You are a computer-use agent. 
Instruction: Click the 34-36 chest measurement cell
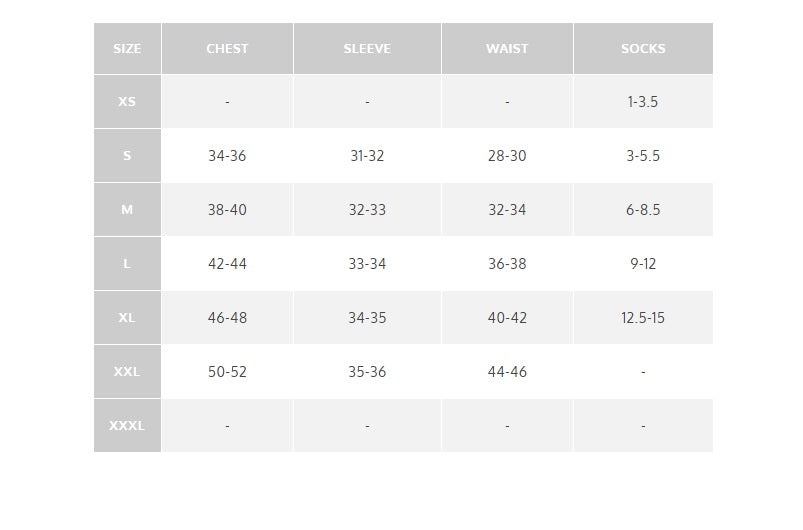[227, 156]
